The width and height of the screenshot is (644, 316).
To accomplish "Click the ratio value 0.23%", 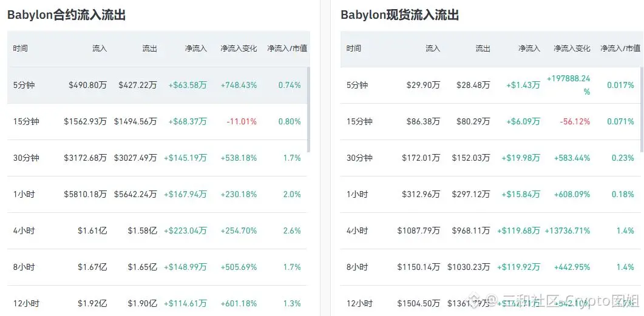I will point(623,158).
